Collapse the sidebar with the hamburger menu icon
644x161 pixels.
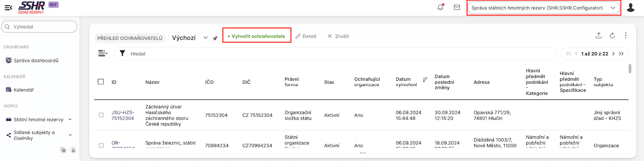8,8
